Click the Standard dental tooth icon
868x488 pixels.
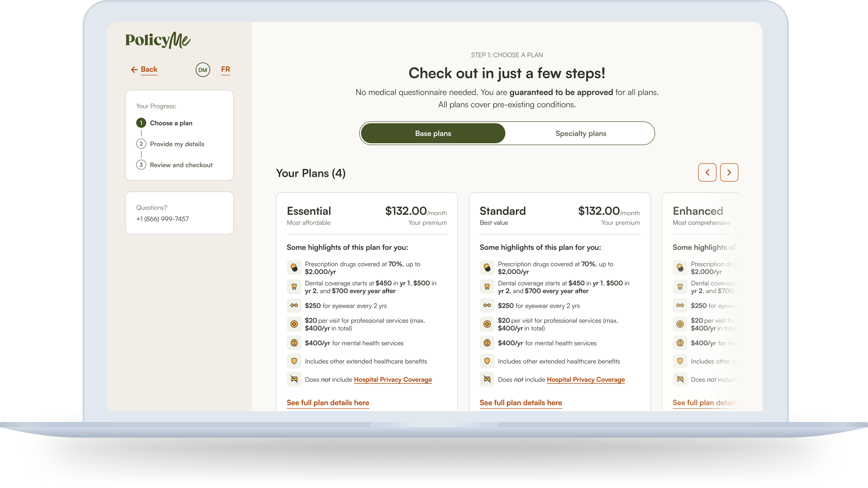pos(487,287)
